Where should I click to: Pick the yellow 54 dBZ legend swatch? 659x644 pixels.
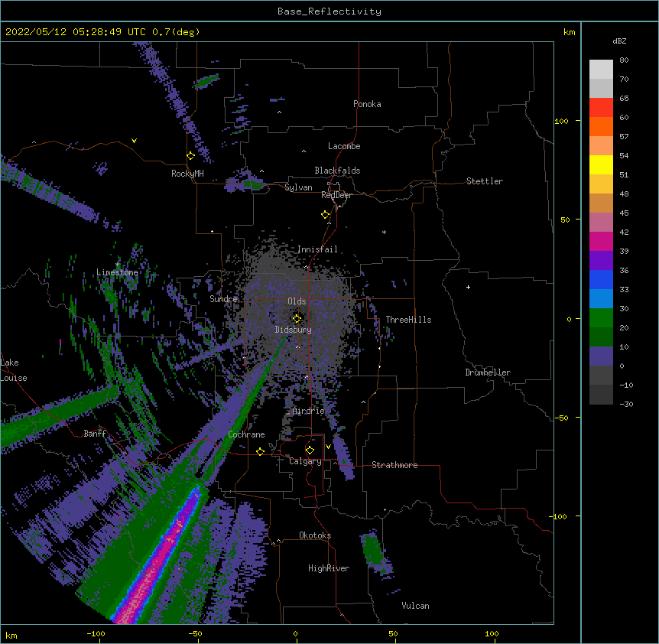[x=601, y=164]
